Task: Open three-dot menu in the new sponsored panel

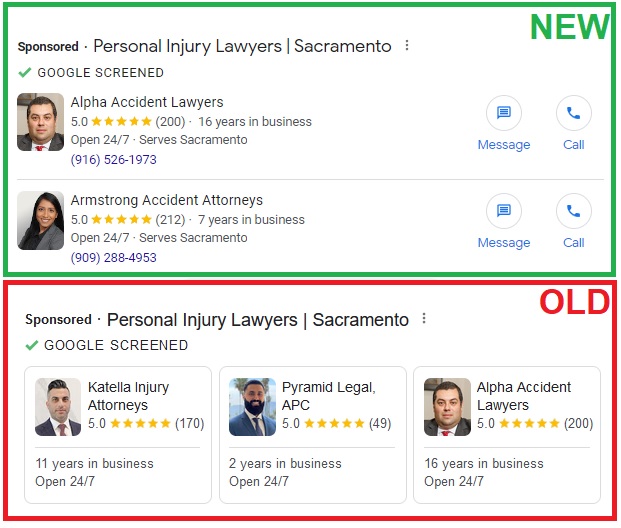Action: point(407,46)
